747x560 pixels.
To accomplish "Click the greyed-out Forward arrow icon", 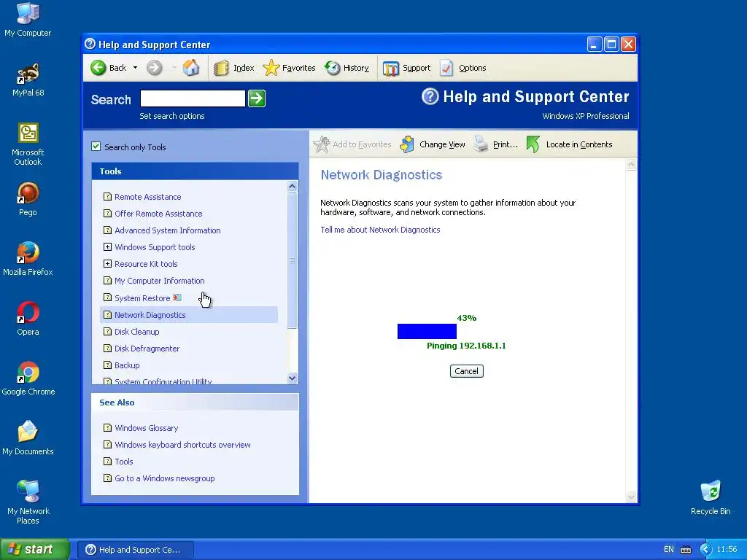I will click(x=155, y=68).
